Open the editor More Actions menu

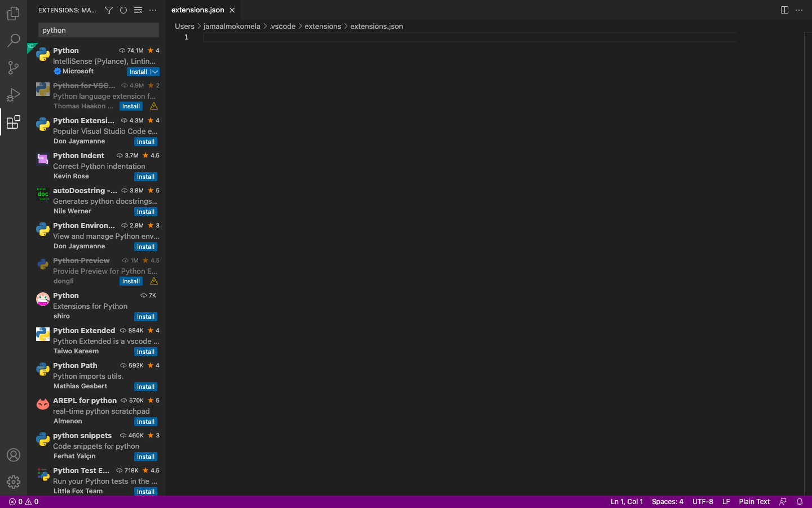click(x=799, y=10)
